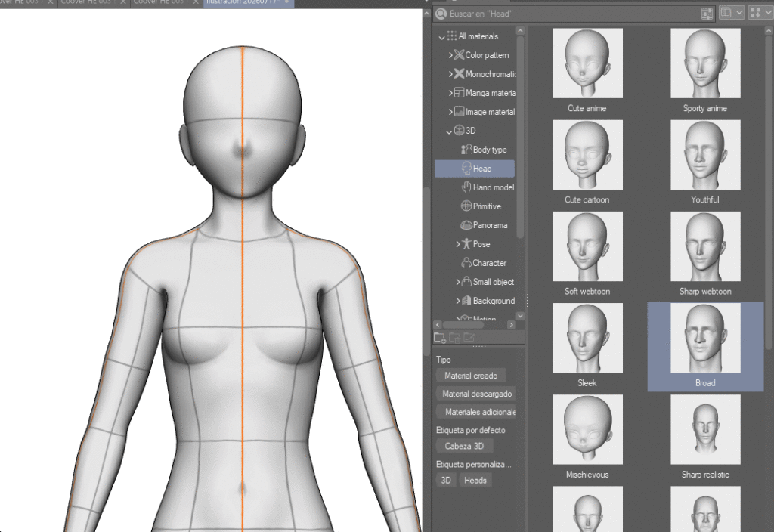Click the 3D figure's head on canvas

(x=243, y=123)
